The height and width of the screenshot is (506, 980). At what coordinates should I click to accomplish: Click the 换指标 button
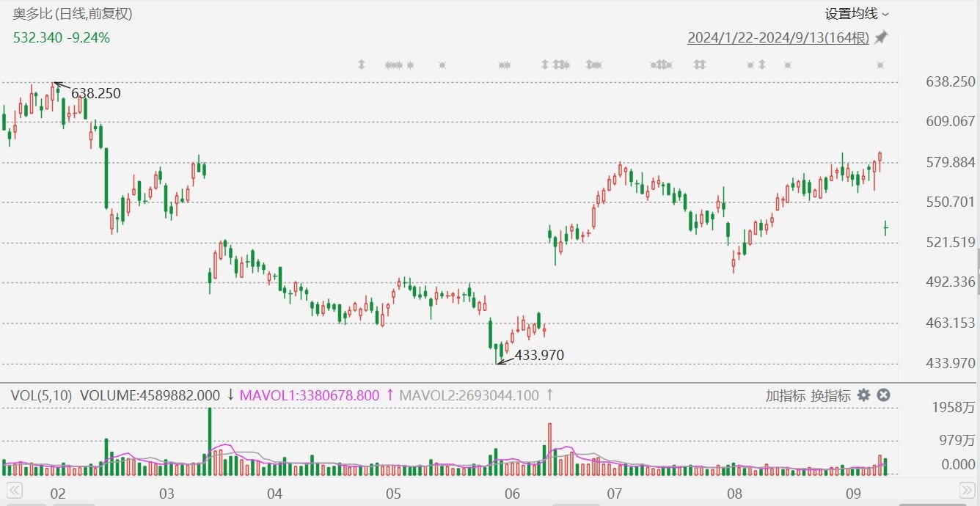coord(830,395)
